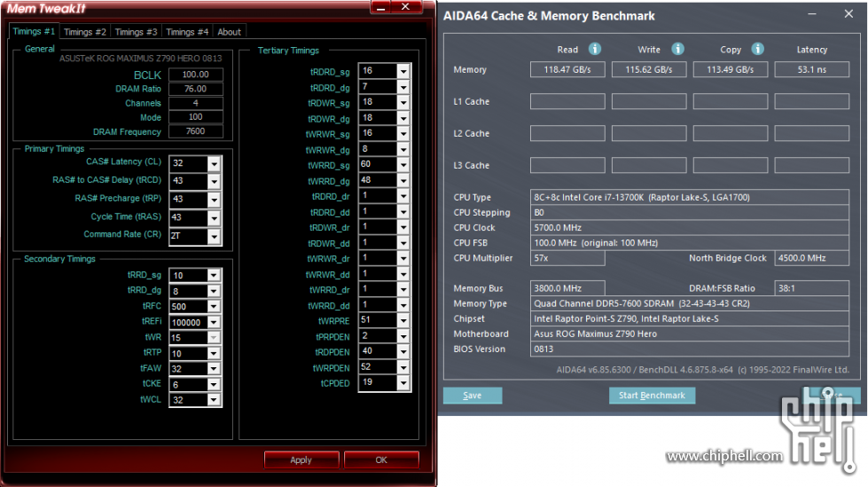The height and width of the screenshot is (487, 868).
Task: Open the tWRRD_dg dropdown arrow
Action: [x=403, y=181]
